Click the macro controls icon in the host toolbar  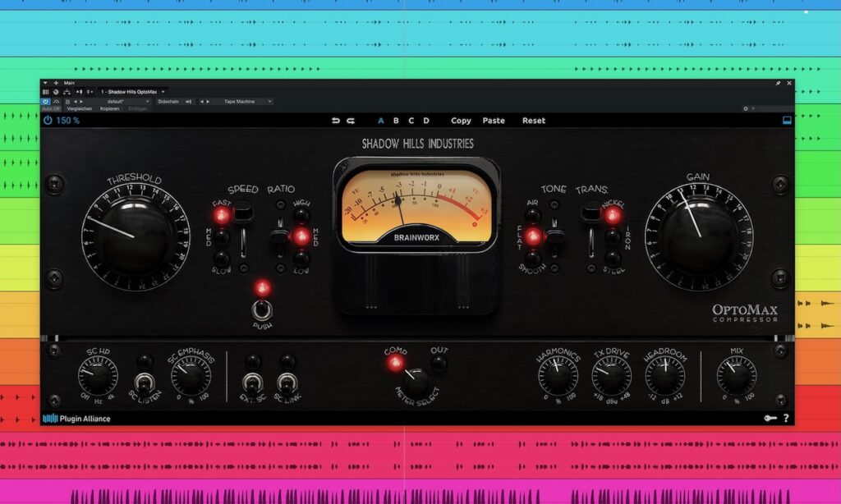point(80,92)
